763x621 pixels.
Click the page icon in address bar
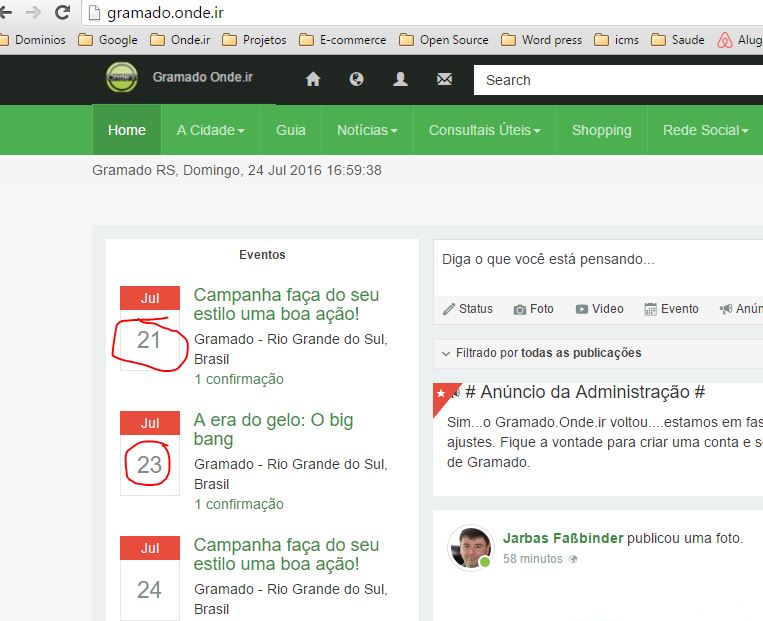tap(94, 13)
